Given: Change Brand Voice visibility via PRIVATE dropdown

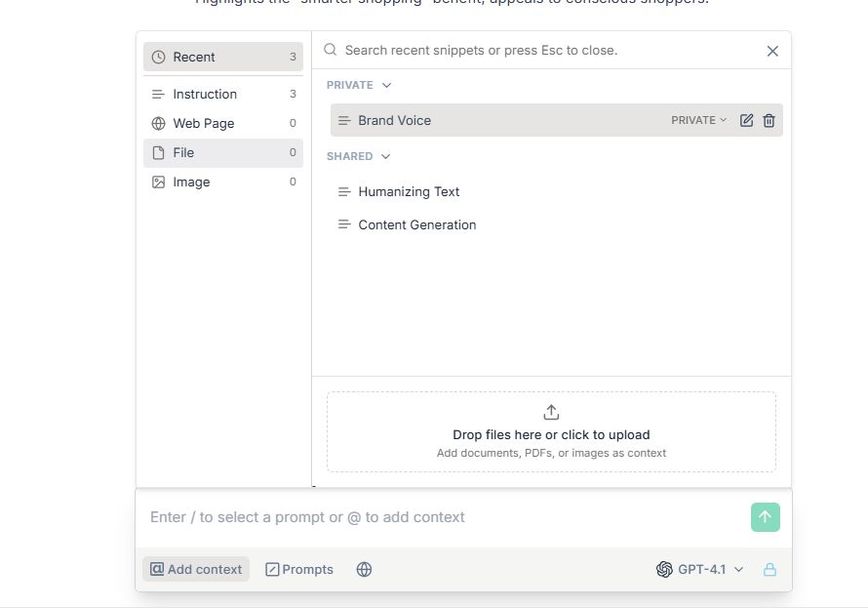Looking at the screenshot, I should coord(698,120).
